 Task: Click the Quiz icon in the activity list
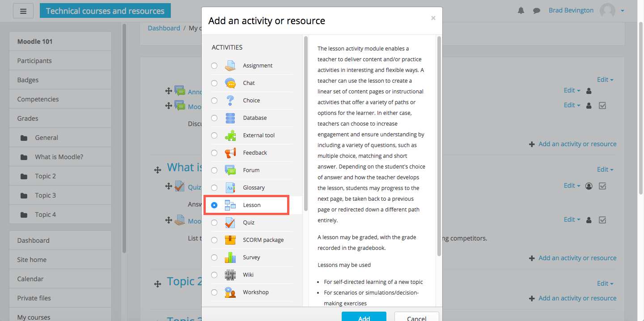click(230, 223)
